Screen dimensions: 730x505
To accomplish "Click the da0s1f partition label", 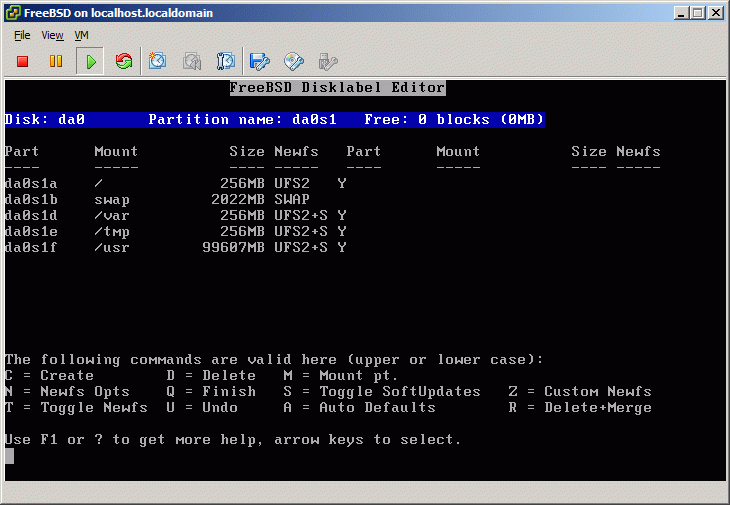I will click(31, 247).
